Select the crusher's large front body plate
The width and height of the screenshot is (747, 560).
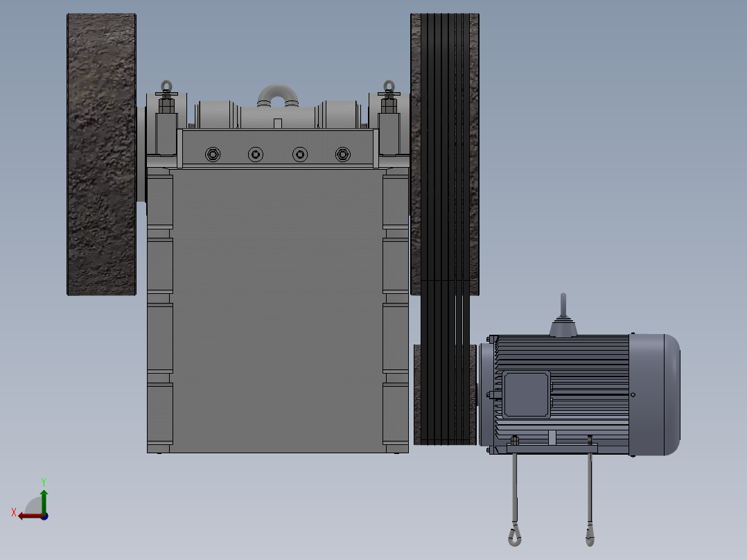[x=278, y=310]
